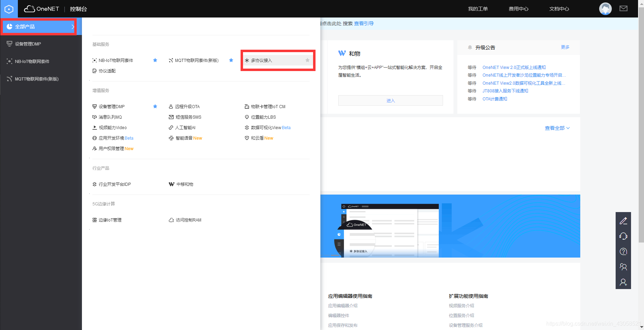This screenshot has width=644, height=330.
Task: Click 查看引导 link in top banner
Action: tap(364, 23)
